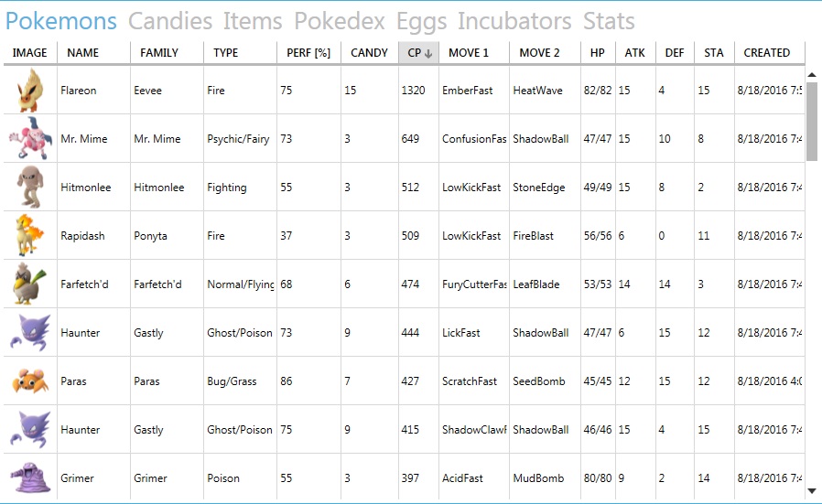This screenshot has width=822, height=504.
Task: Sort the list by PERF [%] column
Action: 308,53
